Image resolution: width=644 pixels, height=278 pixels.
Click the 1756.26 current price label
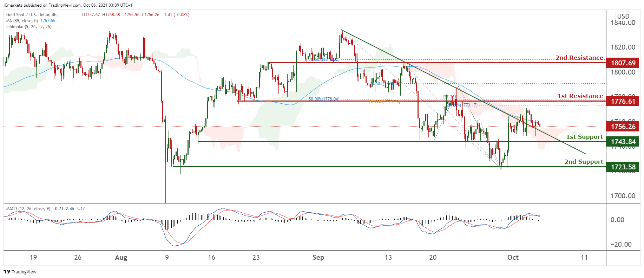[x=623, y=127]
